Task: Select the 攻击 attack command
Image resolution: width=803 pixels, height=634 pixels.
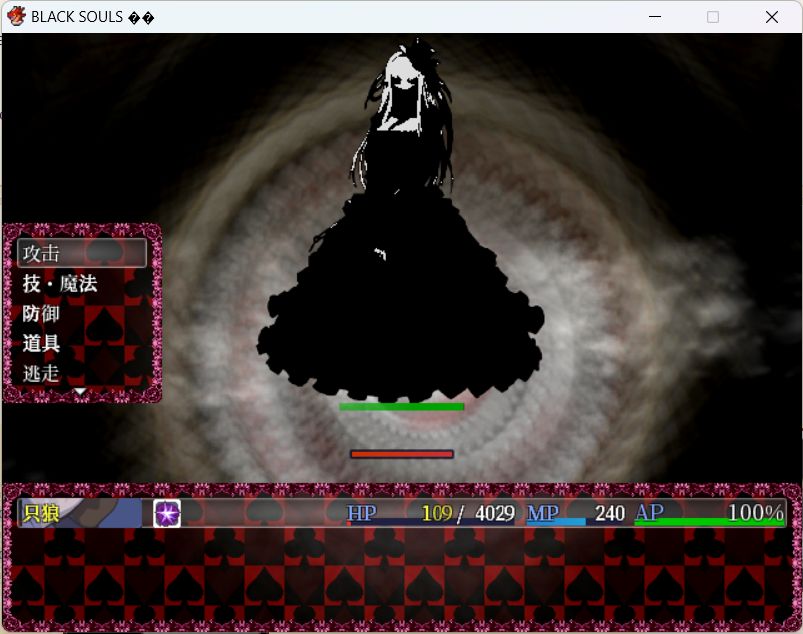Action: 82,253
